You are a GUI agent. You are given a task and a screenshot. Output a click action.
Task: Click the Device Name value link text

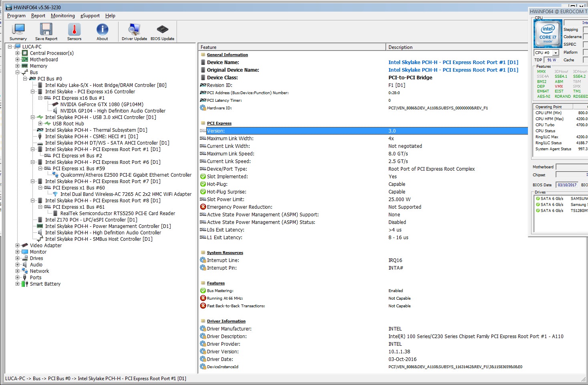click(x=453, y=62)
